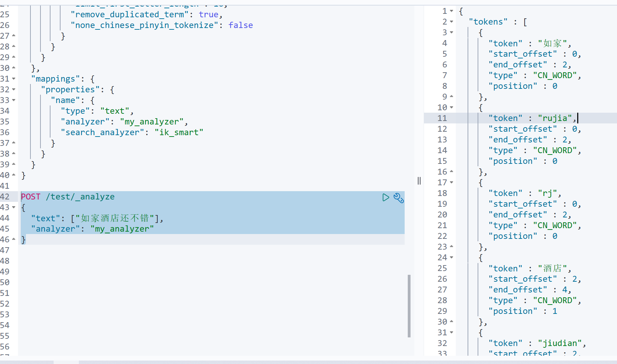Click the "false" value on line 26
Viewport: 617px width, 364px height.
pyautogui.click(x=241, y=25)
